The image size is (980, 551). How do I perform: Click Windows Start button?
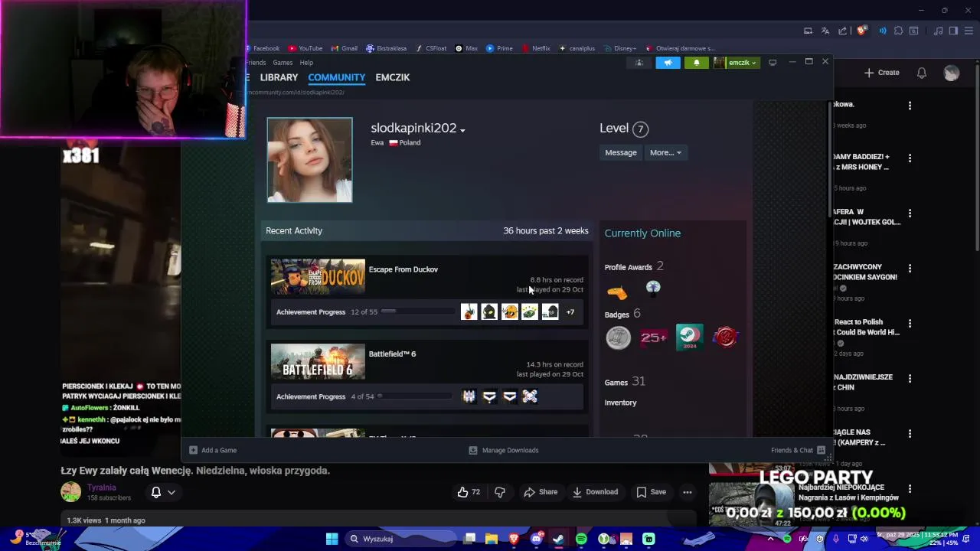(332, 539)
